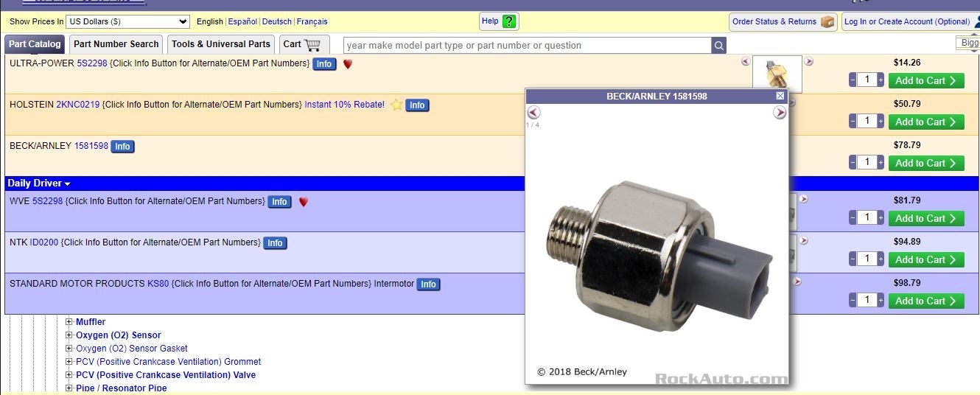Switch to the Part Number Search tab
This screenshot has height=395, width=980.
(116, 44)
